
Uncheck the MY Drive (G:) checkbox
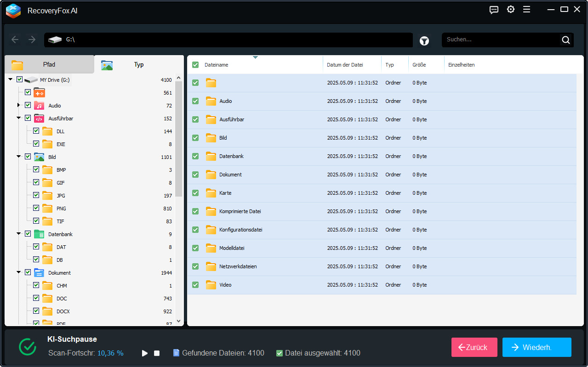click(x=19, y=79)
